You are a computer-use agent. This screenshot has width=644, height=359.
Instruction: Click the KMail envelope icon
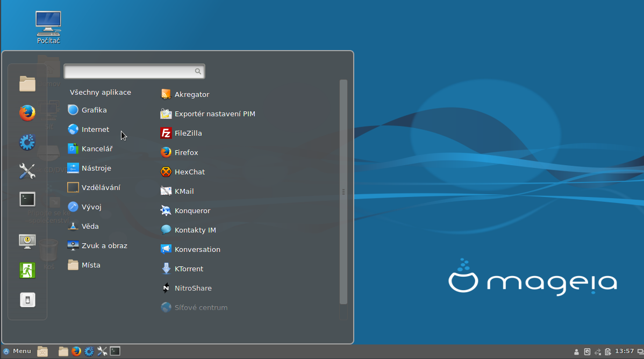tap(166, 191)
